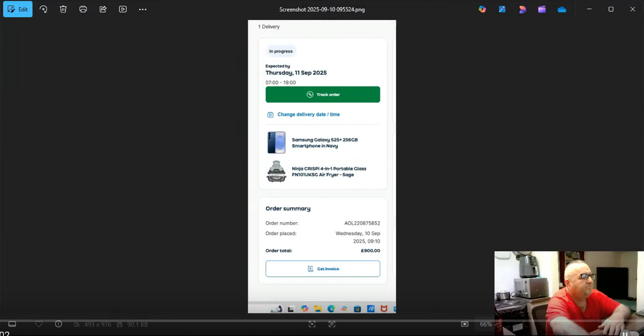644x336 pixels.
Task: Delete the screenshot using the trash icon
Action: coord(63,9)
